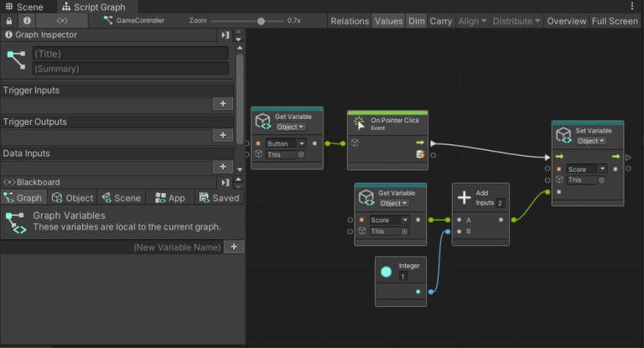This screenshot has width=644, height=348.
Task: Click the Zoom slider handle
Action: click(x=261, y=21)
